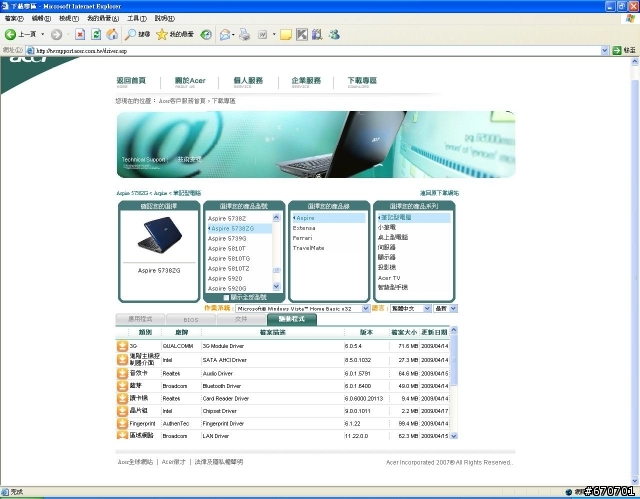640x499 pixels.
Task: Open the 我的最愛(A) menu
Action: (103, 18)
